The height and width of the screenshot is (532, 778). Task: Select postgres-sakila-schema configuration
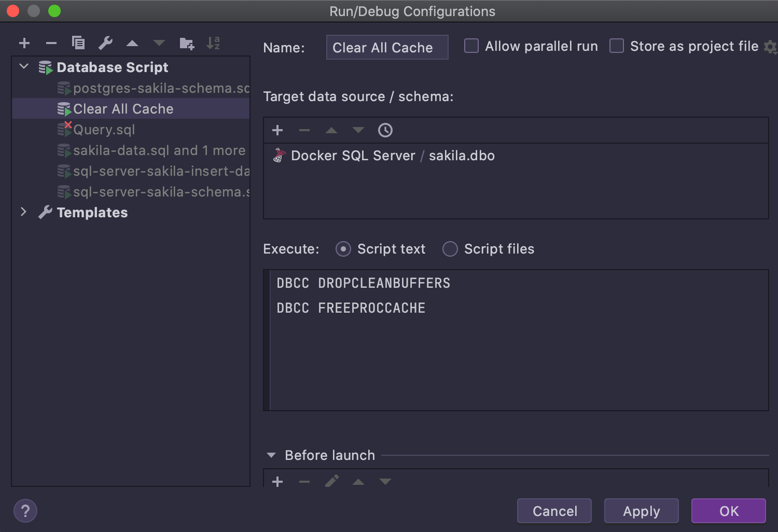pos(131,88)
